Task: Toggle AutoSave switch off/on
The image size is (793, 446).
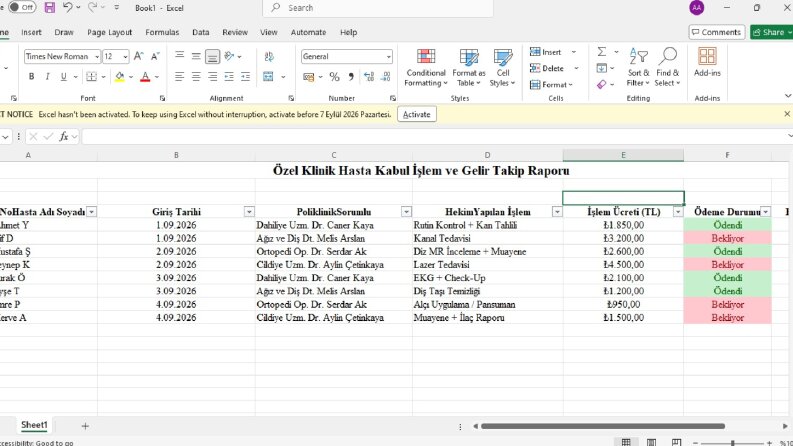Action: coord(22,7)
